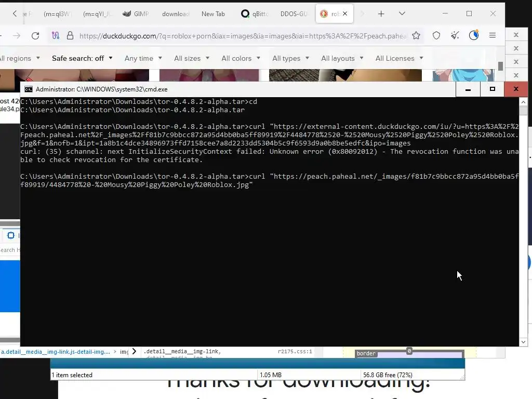Click the cmd line ending in 'tor-0.4.8.2-alpha.tar>cd'
Viewport: 532px width, 399px height.
(139, 101)
